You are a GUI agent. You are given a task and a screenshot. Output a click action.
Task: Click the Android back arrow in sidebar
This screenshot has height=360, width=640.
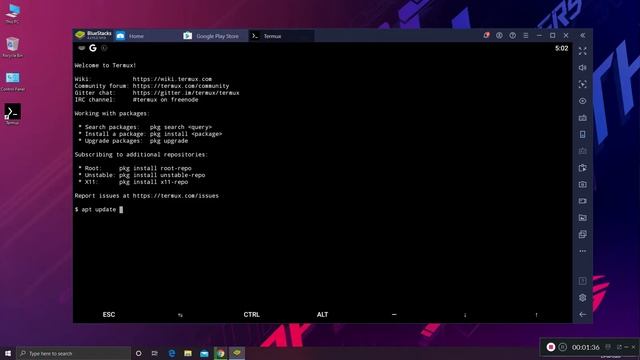pyautogui.click(x=582, y=315)
